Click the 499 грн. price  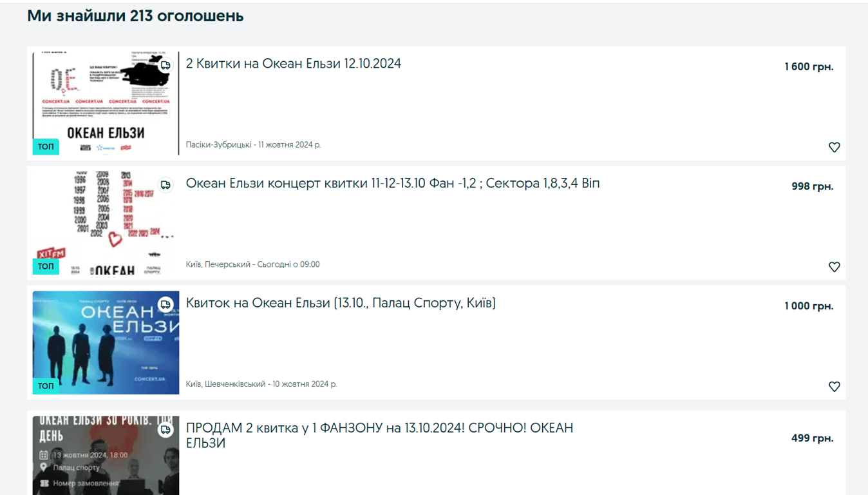click(812, 438)
